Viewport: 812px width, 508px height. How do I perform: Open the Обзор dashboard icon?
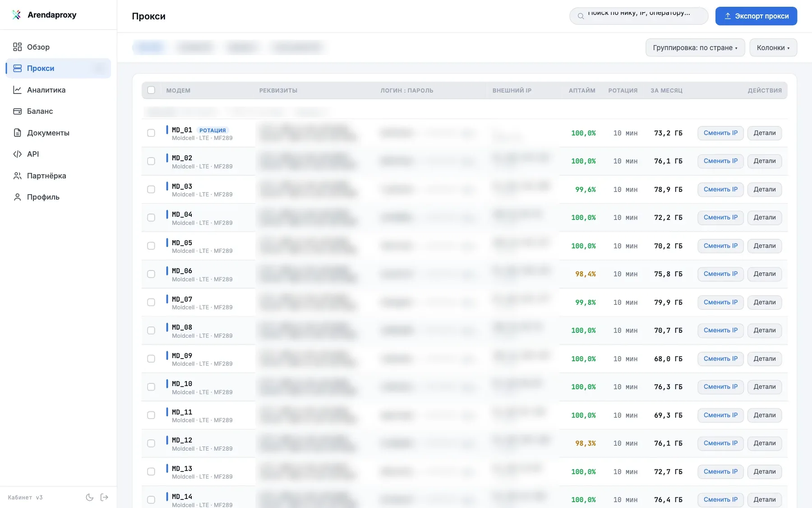click(18, 47)
